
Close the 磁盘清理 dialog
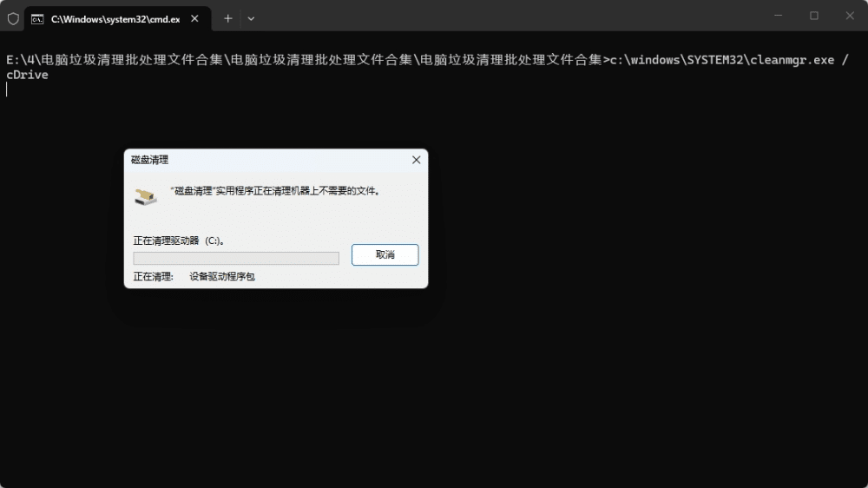coord(417,160)
